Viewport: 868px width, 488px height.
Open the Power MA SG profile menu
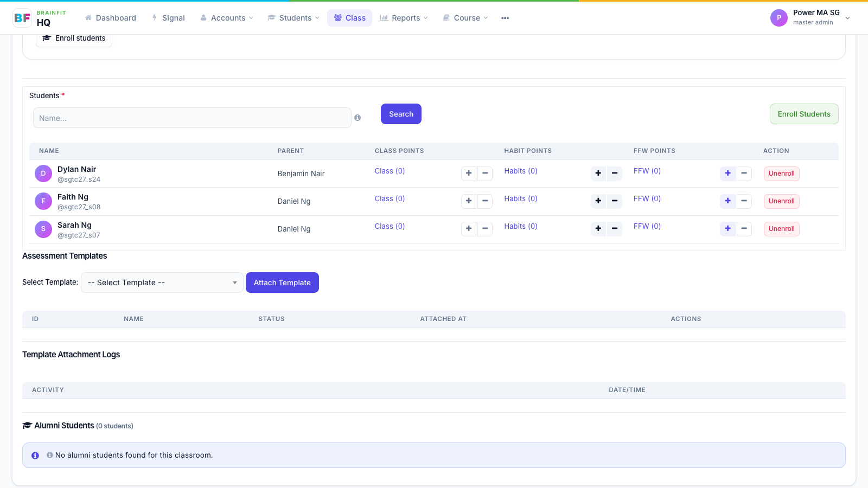coord(810,18)
